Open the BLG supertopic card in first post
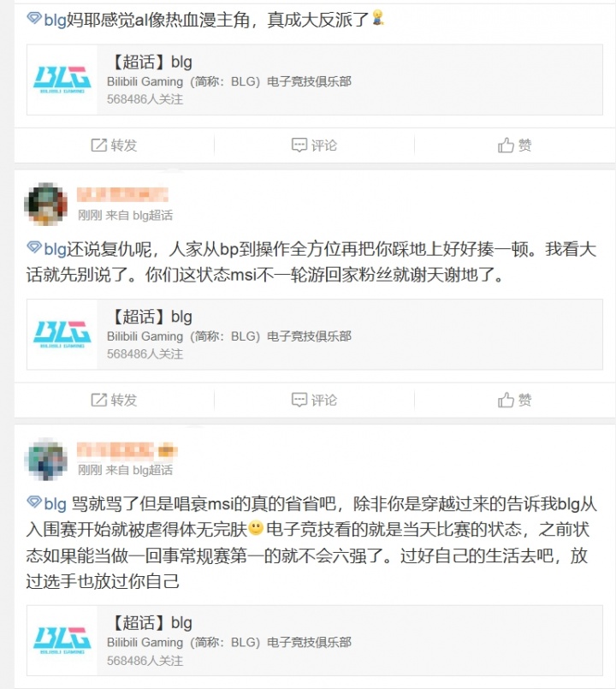 click(x=315, y=80)
